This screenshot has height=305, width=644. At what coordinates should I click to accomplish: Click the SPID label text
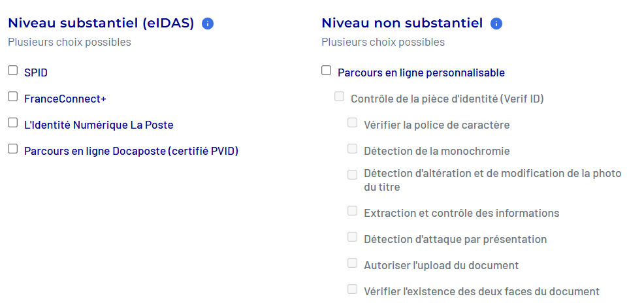point(36,72)
